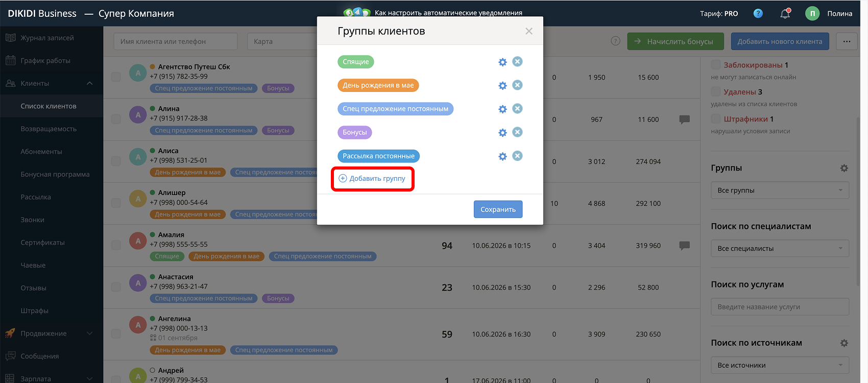This screenshot has height=383, width=868.
Task: Select the Алиса client row checkbox
Action: pos(116,161)
